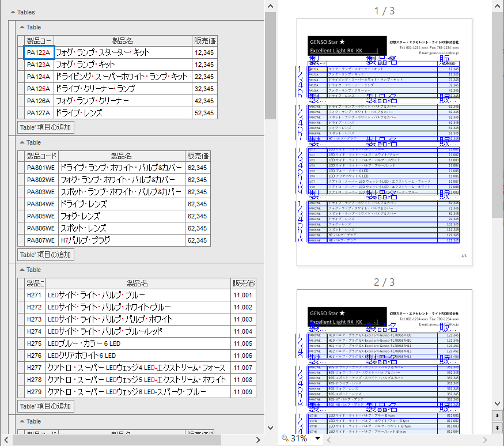Click LEDブルー・カラー 6 LED name cell
Viewport: 504px width, 446px height.
[138, 343]
